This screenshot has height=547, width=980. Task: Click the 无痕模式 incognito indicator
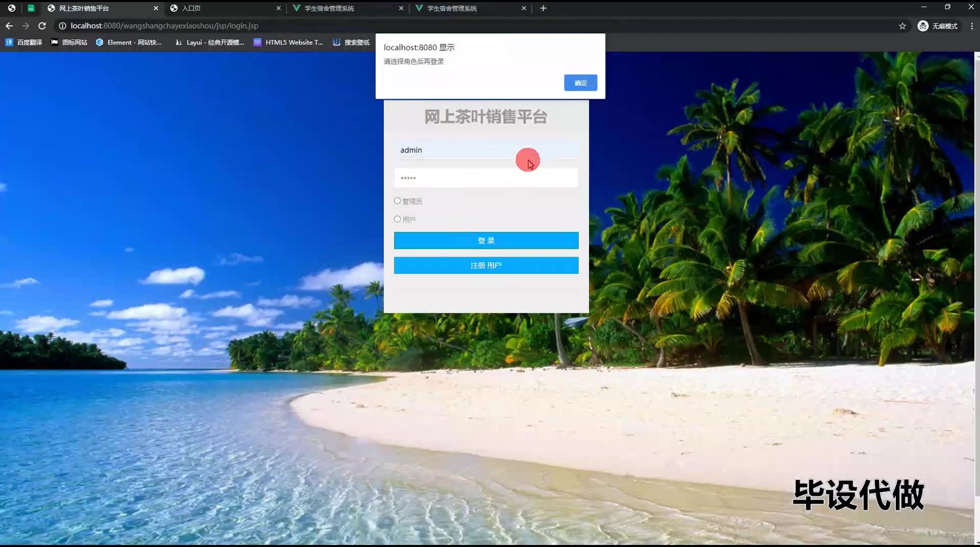tap(938, 26)
